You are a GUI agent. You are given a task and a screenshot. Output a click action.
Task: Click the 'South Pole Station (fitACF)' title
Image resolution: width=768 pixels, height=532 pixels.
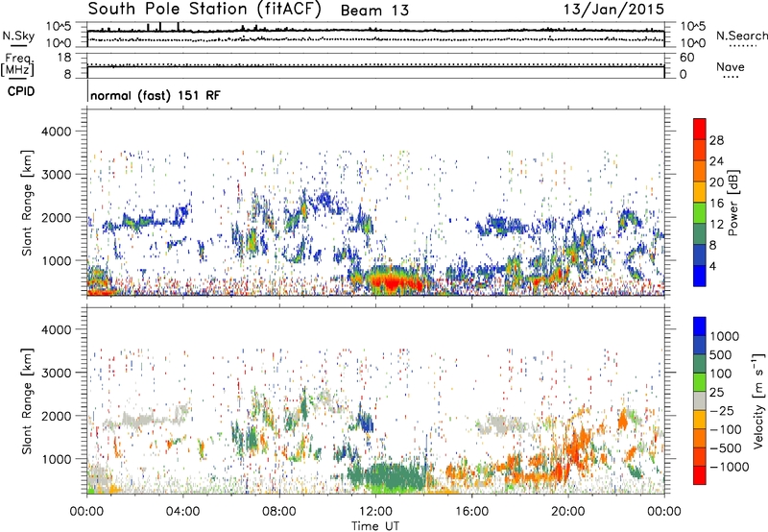204,10
